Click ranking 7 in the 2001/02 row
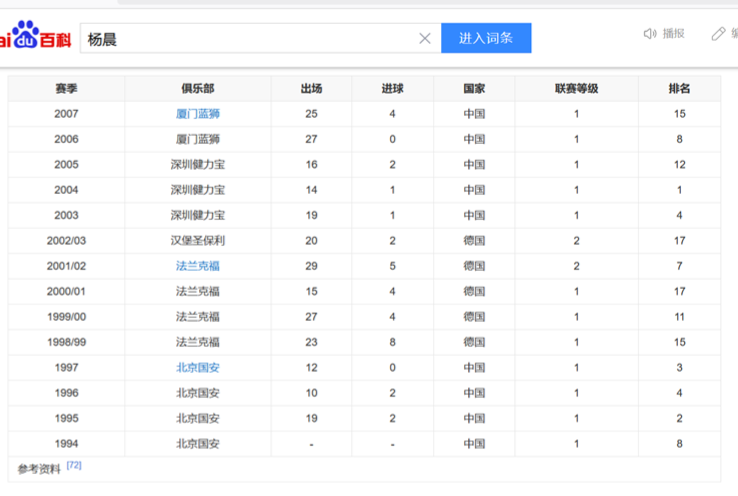This screenshot has height=496, width=738. click(x=680, y=266)
